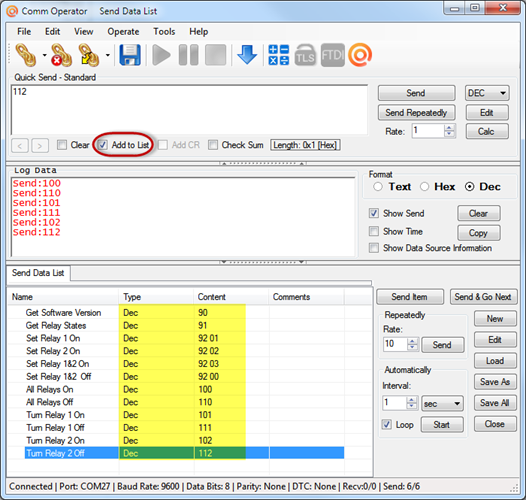Open the Help menu
This screenshot has height=500, width=526.
tap(199, 32)
